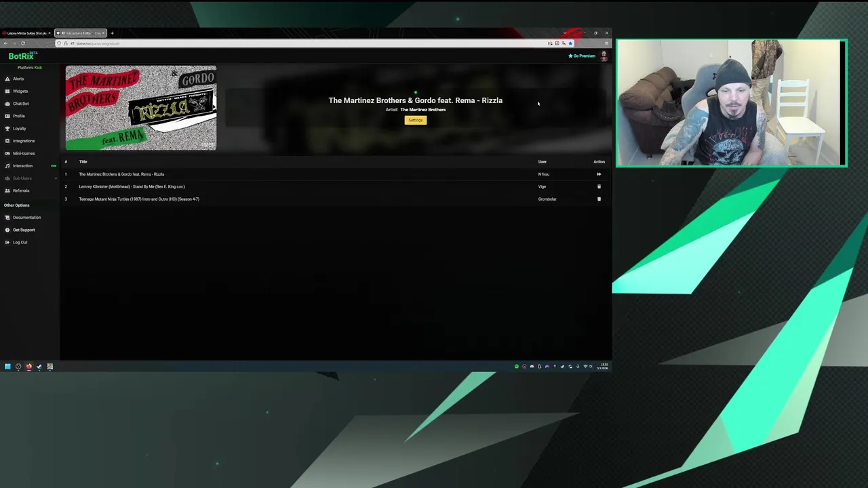Screen dimensions: 868x488
Task: Click the yellow Settings button
Action: pos(416,120)
